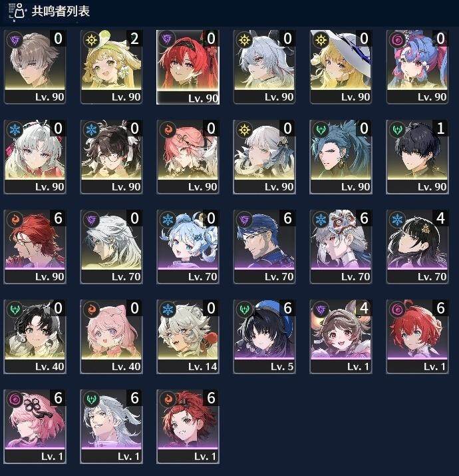This screenshot has width=459, height=476.
Task: Open the black-haired male card with sequence 1
Action: coord(417,156)
